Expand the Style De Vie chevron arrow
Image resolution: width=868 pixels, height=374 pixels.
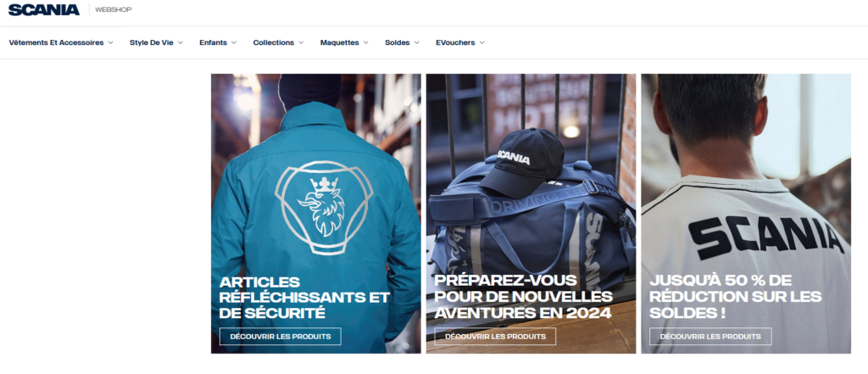(x=181, y=42)
